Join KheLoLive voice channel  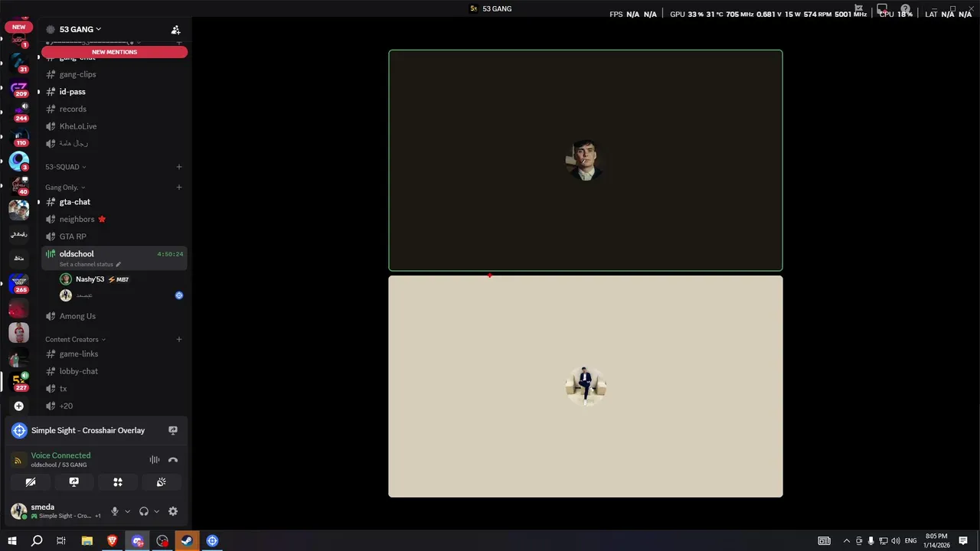click(x=114, y=126)
